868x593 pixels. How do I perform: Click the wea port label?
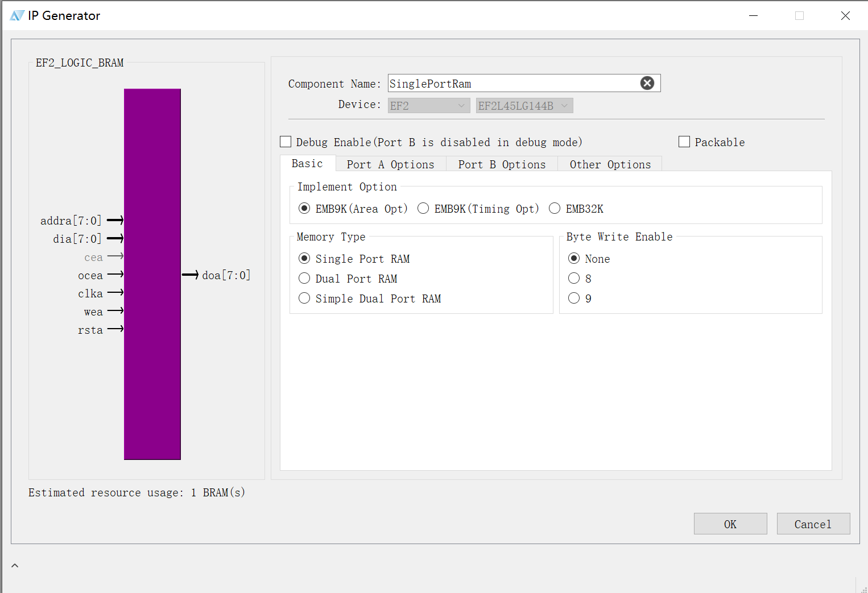click(94, 312)
